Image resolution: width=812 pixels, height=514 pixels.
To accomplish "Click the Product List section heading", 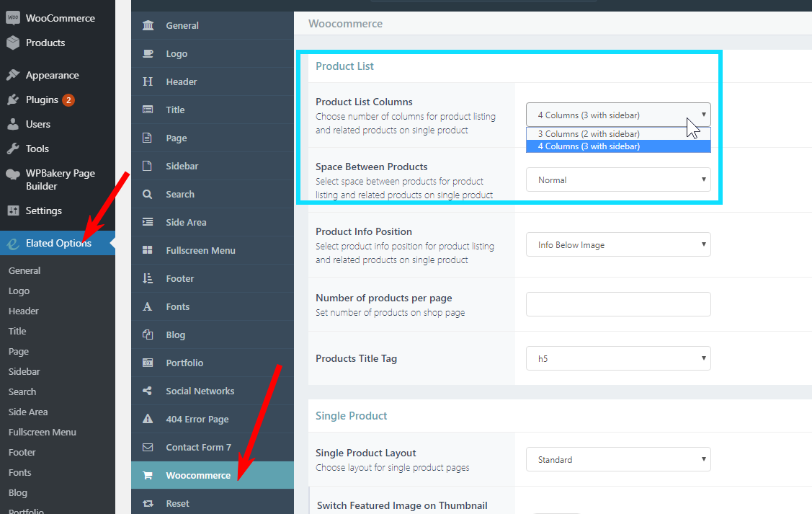I will 344,66.
